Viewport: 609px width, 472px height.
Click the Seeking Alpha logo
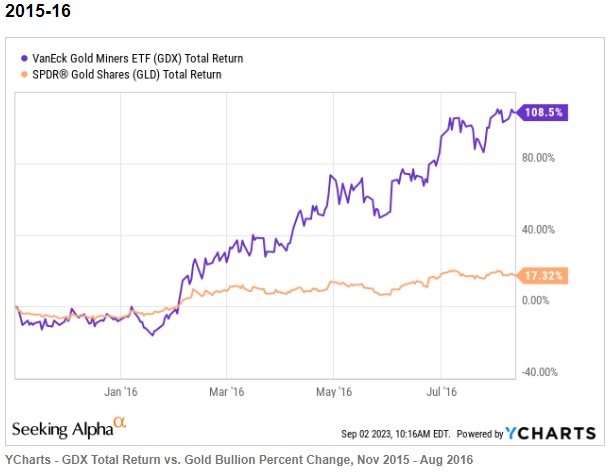click(x=62, y=430)
